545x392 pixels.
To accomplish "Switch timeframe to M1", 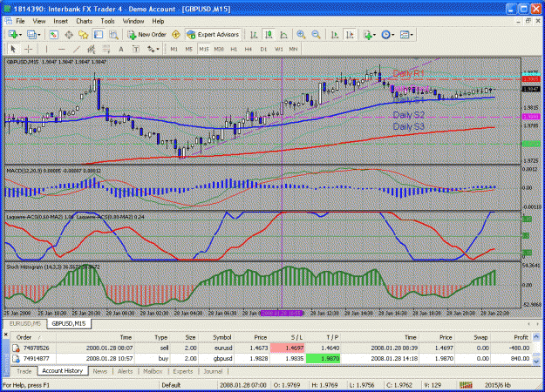I will pyautogui.click(x=174, y=50).
